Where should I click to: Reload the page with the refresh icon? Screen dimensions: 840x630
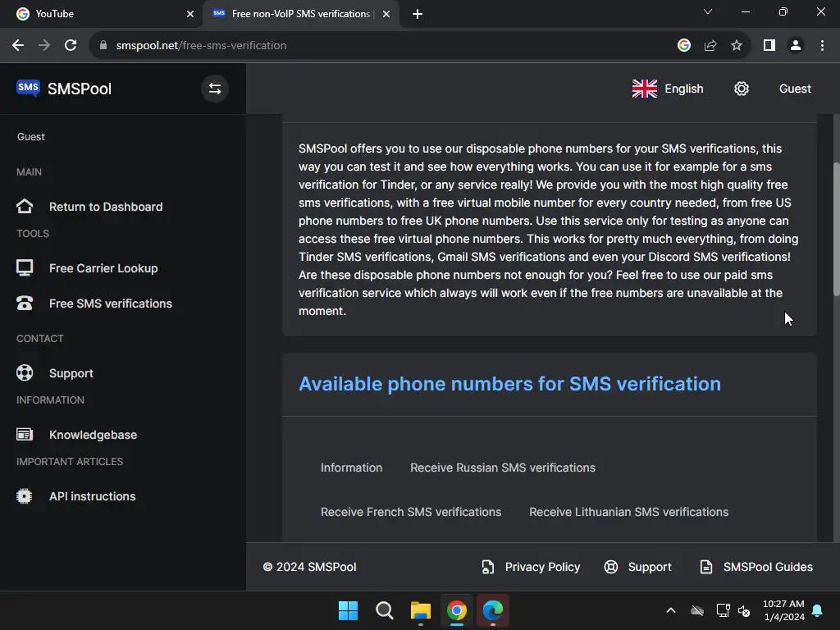71,46
